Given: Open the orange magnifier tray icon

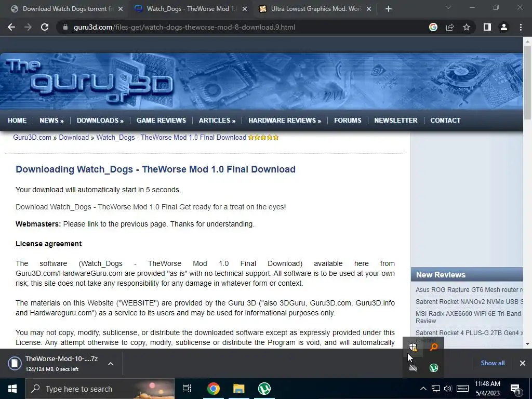Looking at the screenshot, I should tap(434, 347).
